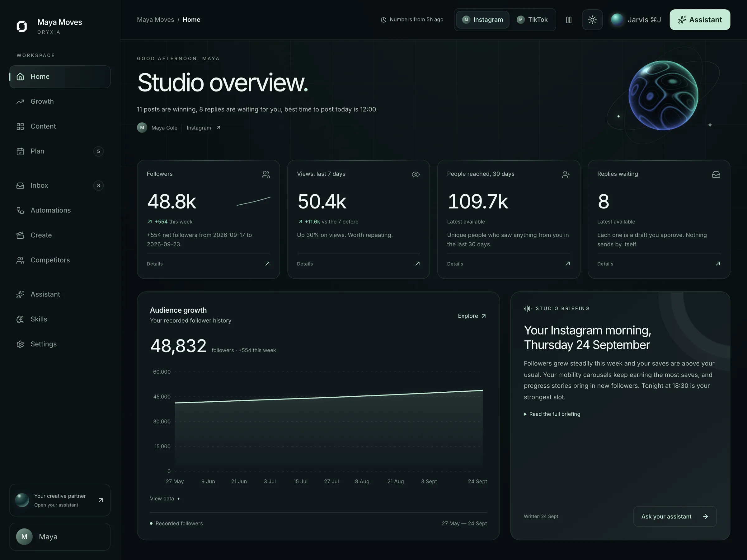
Task: Click the Replies waiting inbox icon
Action: click(x=716, y=175)
